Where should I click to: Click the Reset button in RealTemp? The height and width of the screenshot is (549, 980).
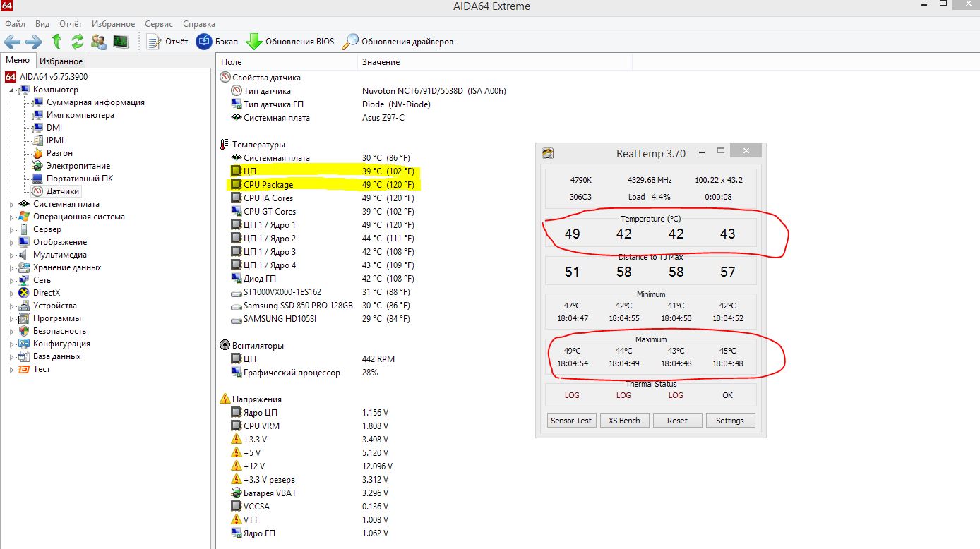pos(677,420)
